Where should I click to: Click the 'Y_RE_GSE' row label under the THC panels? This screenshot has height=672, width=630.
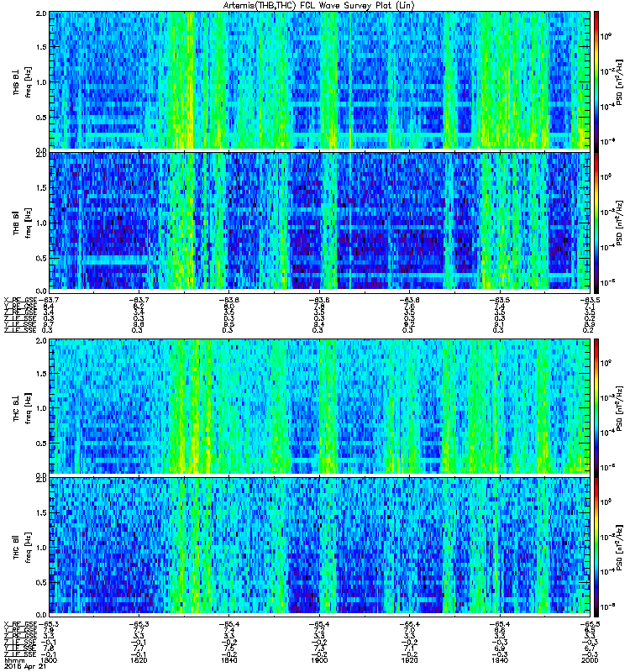click(x=20, y=630)
